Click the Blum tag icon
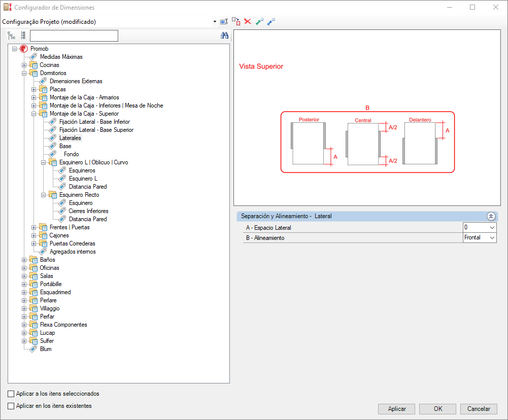 [33, 349]
